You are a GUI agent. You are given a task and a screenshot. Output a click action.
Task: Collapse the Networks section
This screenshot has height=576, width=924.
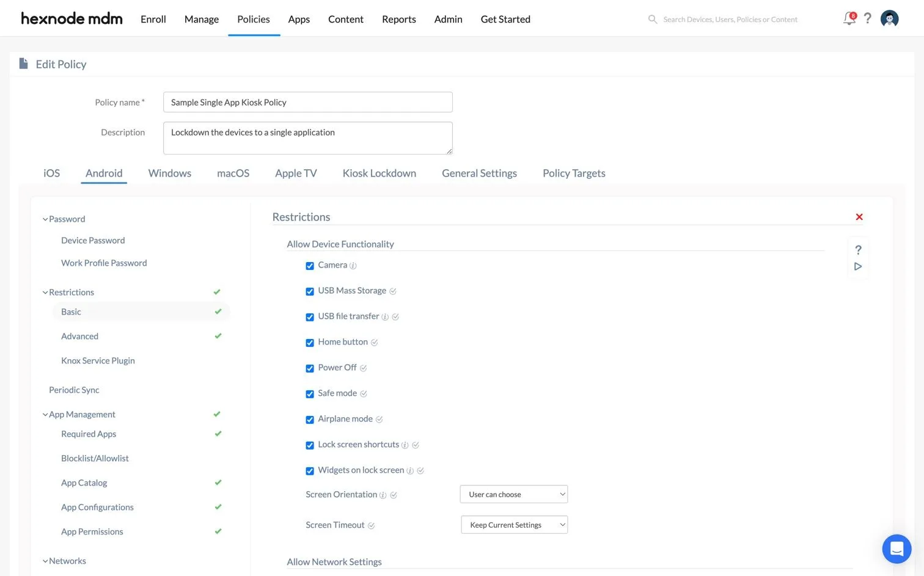(x=45, y=561)
